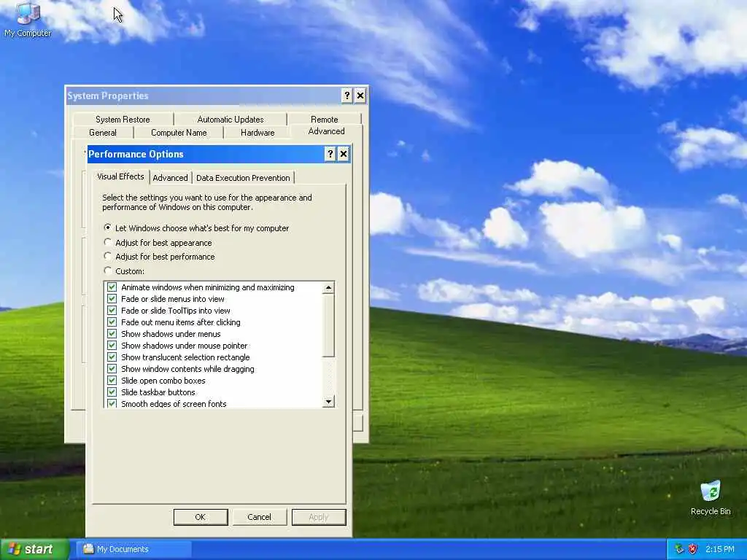Close the Performance Options dialog

tap(343, 154)
